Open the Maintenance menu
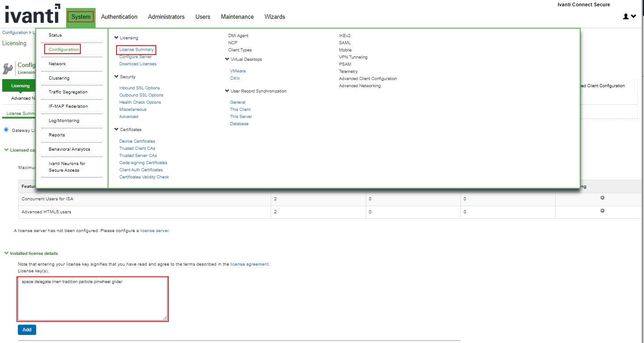644x343 pixels. (x=237, y=17)
